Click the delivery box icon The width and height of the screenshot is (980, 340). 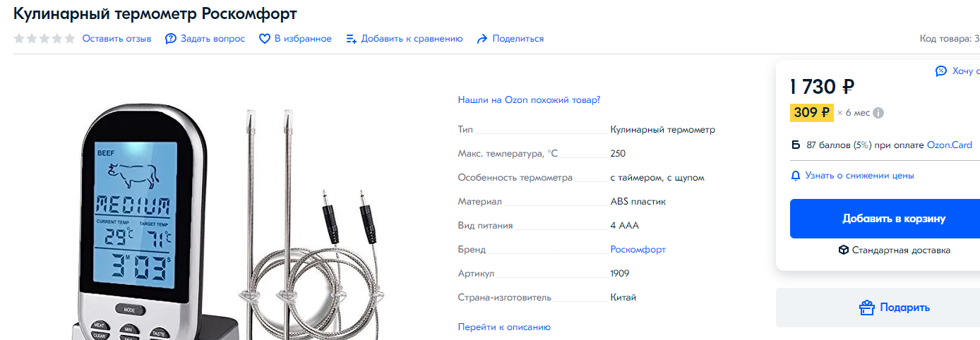pos(843,250)
